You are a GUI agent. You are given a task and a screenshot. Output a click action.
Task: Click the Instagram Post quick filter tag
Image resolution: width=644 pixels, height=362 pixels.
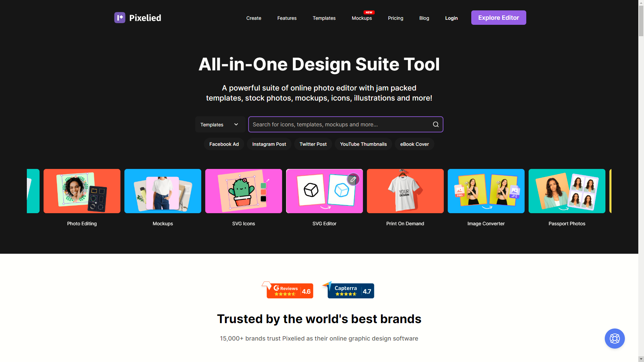click(268, 144)
